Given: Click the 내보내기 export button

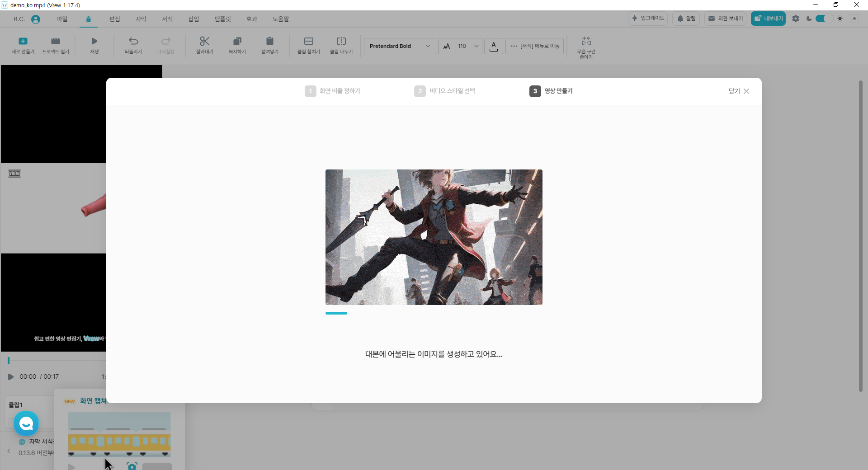Looking at the screenshot, I should pyautogui.click(x=768, y=19).
